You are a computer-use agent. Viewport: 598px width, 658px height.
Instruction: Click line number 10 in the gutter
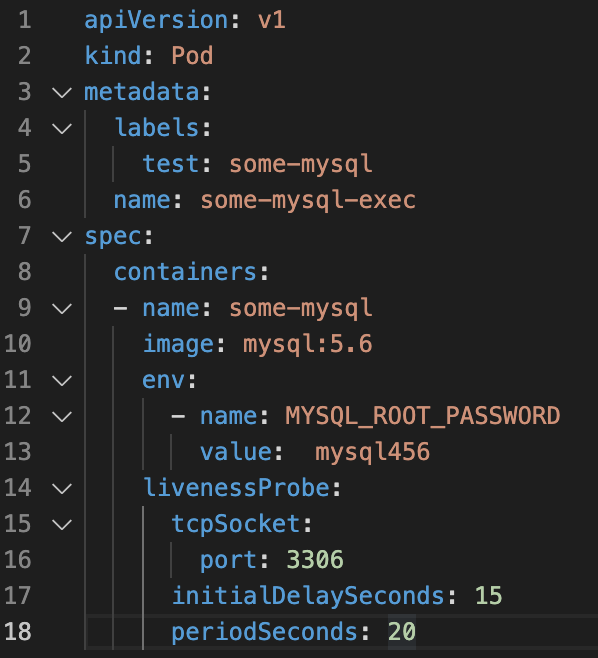(x=18, y=344)
